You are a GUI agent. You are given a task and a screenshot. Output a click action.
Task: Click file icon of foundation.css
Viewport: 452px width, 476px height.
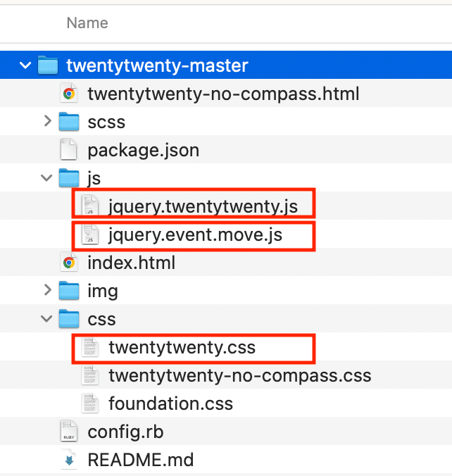tap(90, 403)
